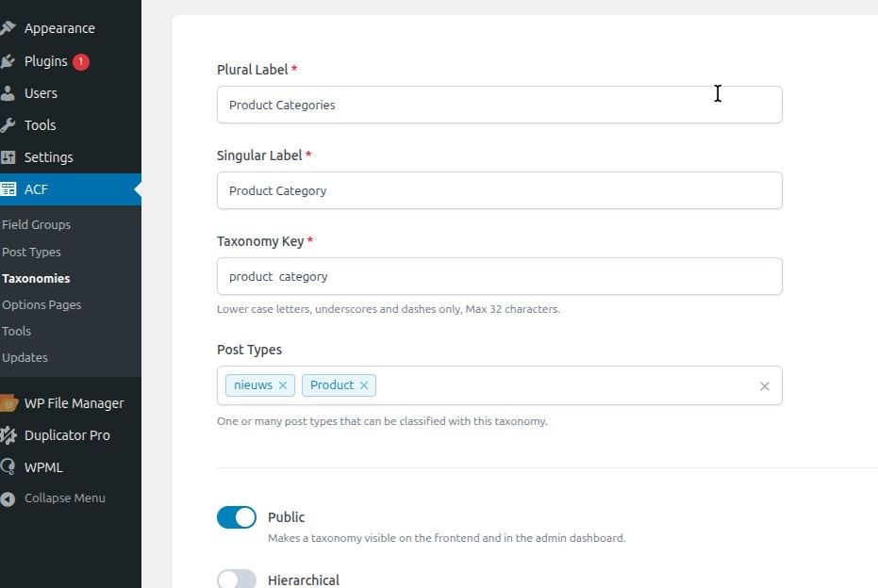The width and height of the screenshot is (878, 588).
Task: Click the Plugins plug icon
Action: tap(8, 61)
